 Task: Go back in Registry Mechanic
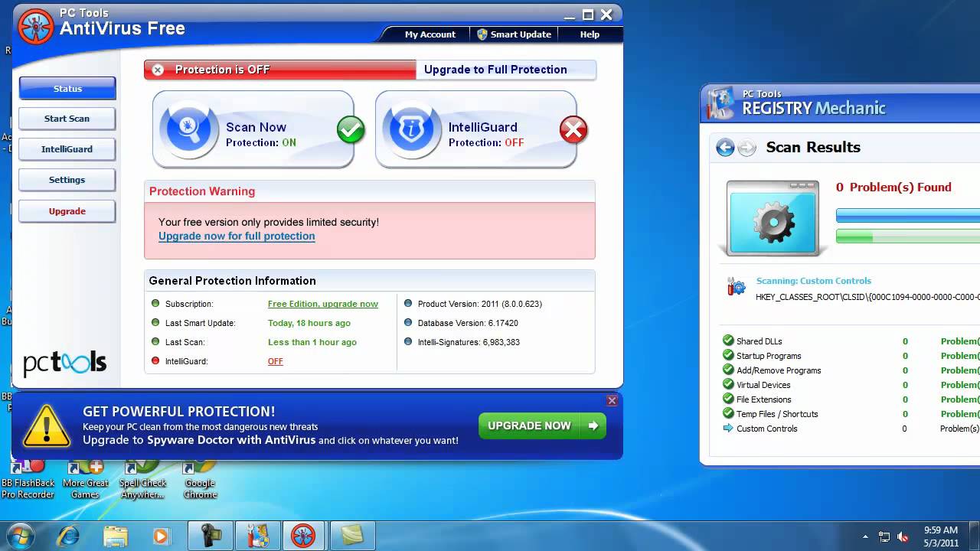click(725, 148)
